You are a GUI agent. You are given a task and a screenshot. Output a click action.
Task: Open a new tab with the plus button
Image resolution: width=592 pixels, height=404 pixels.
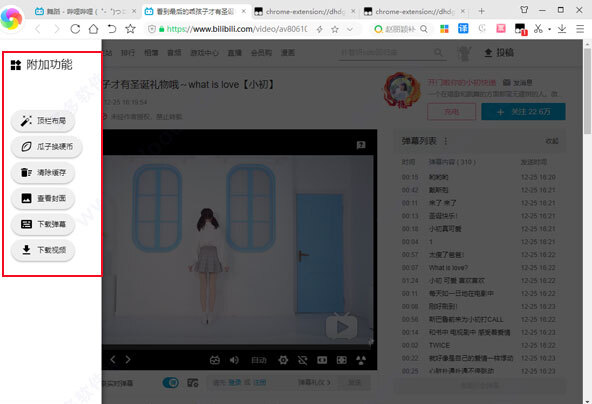481,11
